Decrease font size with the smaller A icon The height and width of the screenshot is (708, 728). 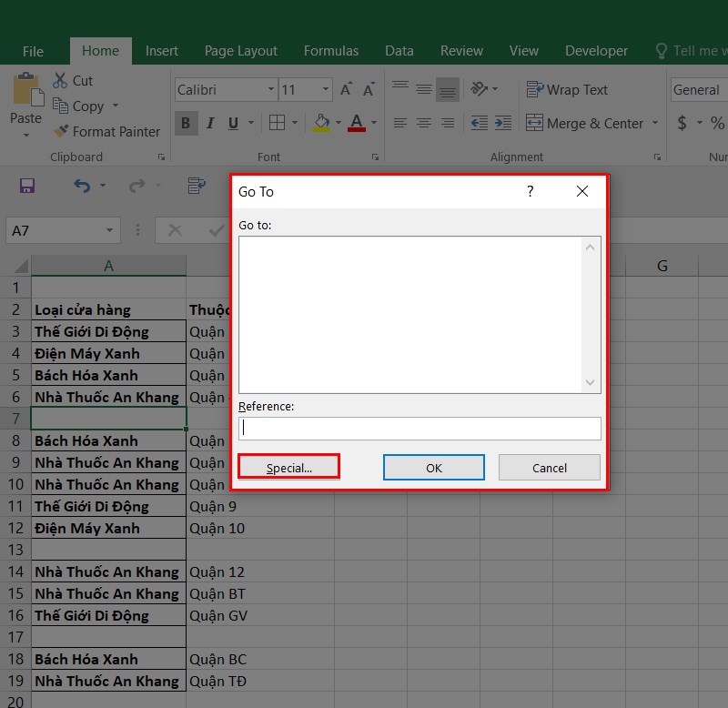pyautogui.click(x=369, y=89)
